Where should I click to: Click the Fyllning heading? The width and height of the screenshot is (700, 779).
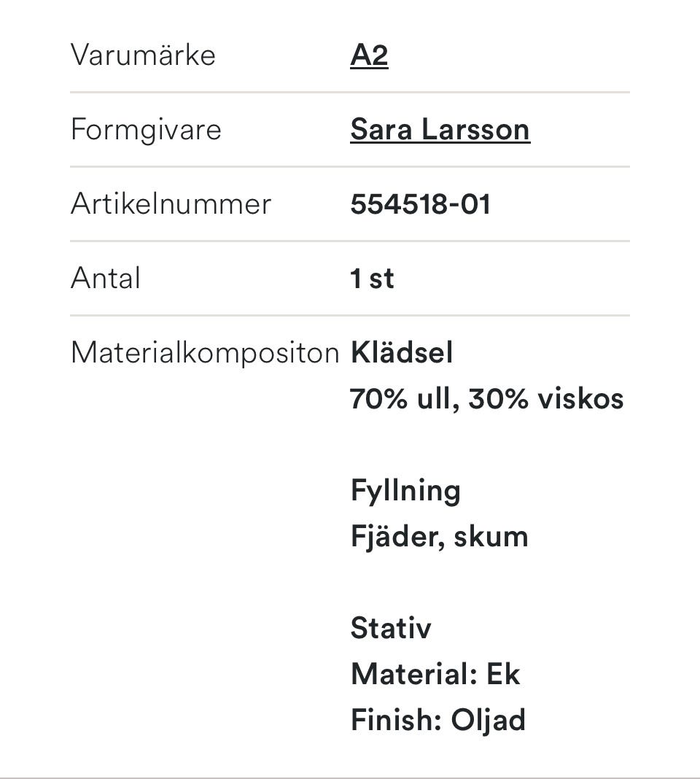click(405, 490)
